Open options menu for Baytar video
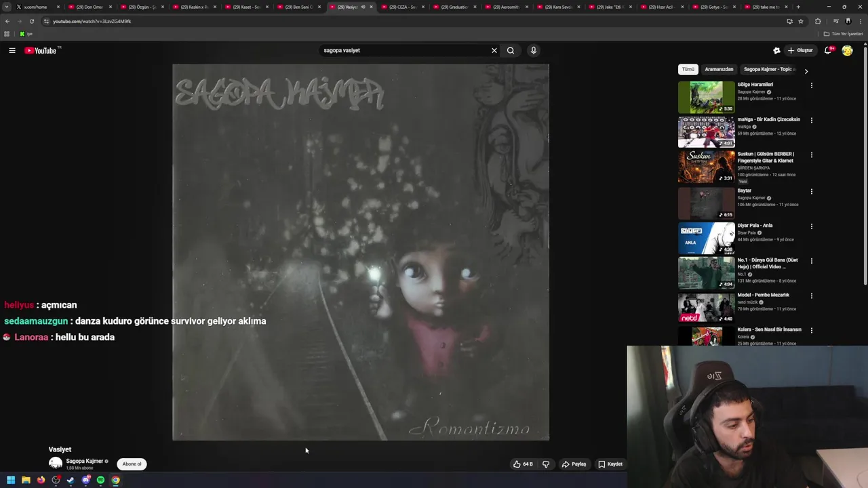The height and width of the screenshot is (488, 868). [x=811, y=192]
